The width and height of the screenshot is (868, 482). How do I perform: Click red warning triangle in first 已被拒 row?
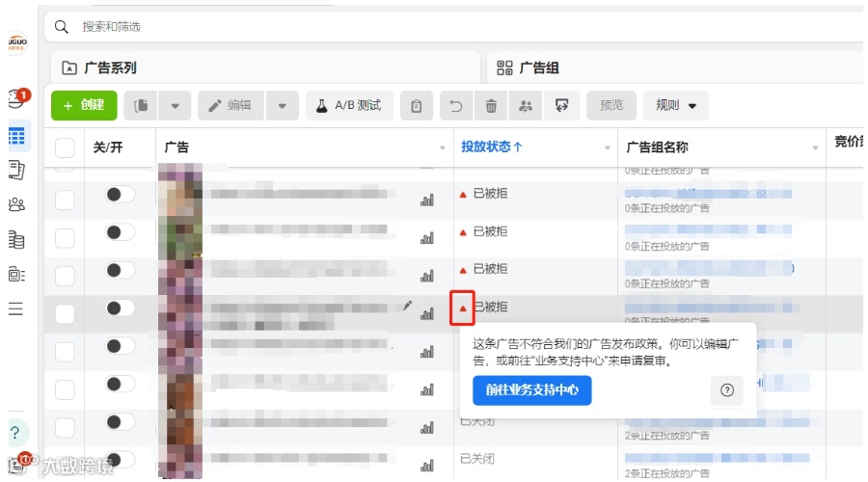pyautogui.click(x=463, y=194)
